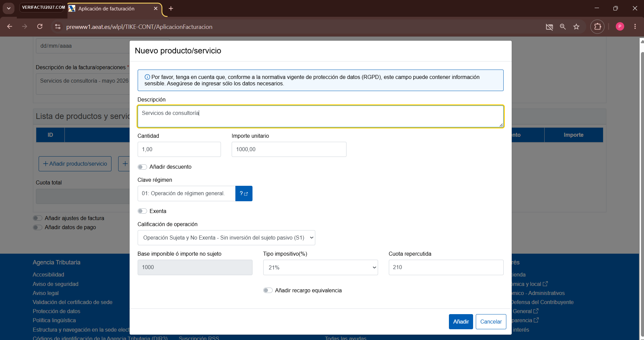Image resolution: width=644 pixels, height=340 pixels.
Task: Click the camera blocked icon in address bar
Action: (x=549, y=27)
